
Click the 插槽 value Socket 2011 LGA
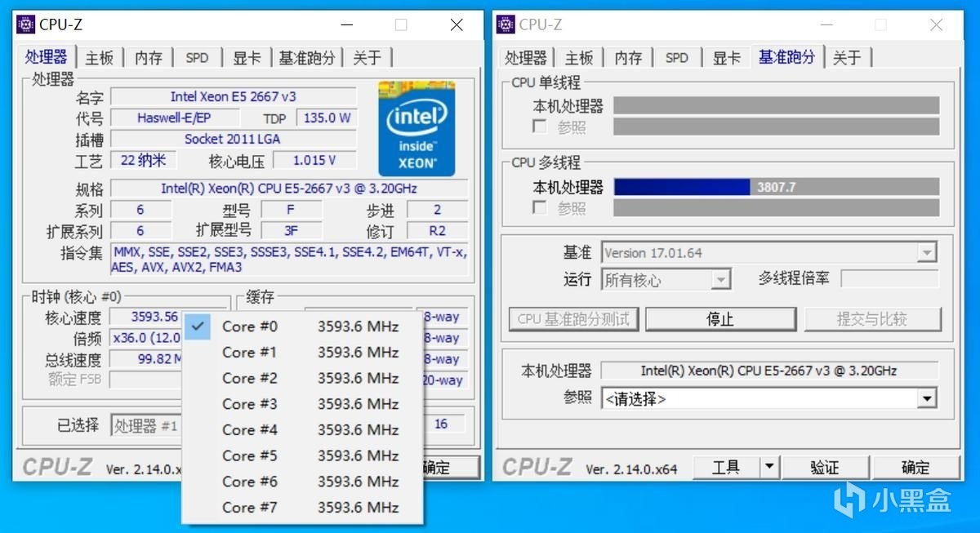click(233, 139)
